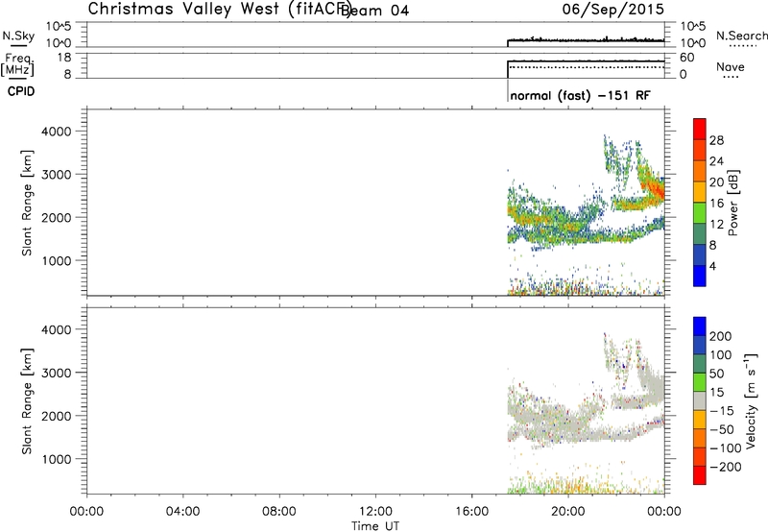768x532 pixels.
Task: Click the 'N.Search' legend label
Action: tap(741, 36)
